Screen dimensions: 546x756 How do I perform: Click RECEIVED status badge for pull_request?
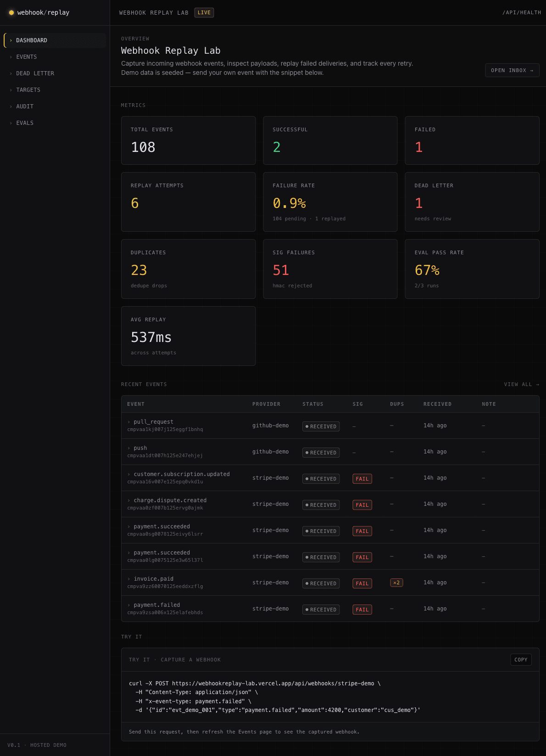coord(321,426)
